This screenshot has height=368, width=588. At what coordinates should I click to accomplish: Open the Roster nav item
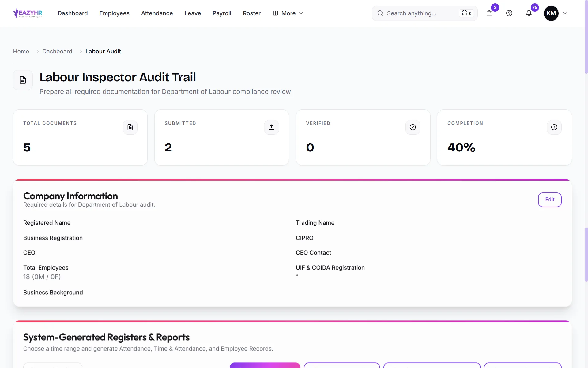[252, 13]
